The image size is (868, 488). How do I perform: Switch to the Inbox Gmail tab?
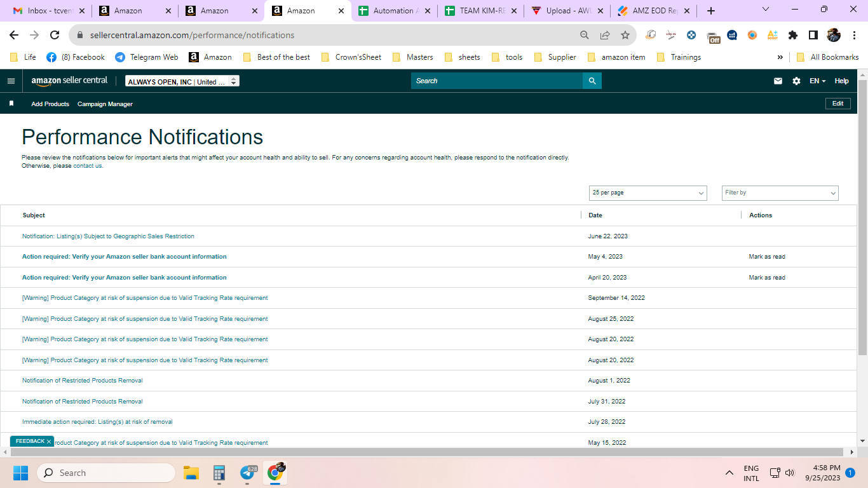point(49,11)
